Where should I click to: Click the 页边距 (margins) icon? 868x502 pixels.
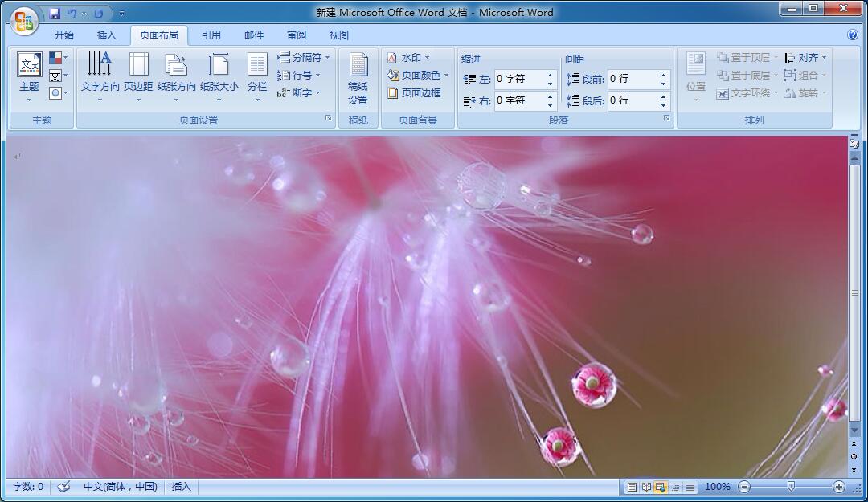pos(138,76)
